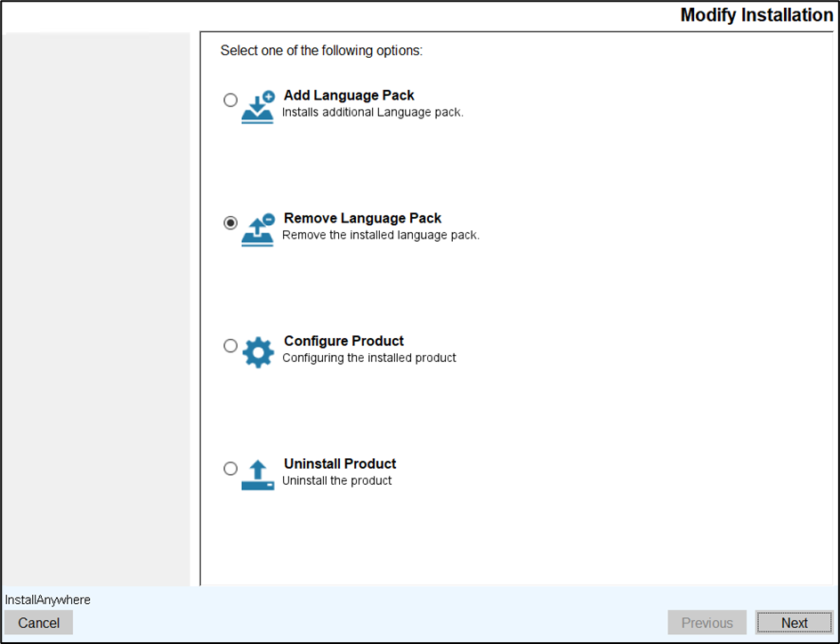Click the Uninstall Product arrow icon
The width and height of the screenshot is (840, 644).
258,475
